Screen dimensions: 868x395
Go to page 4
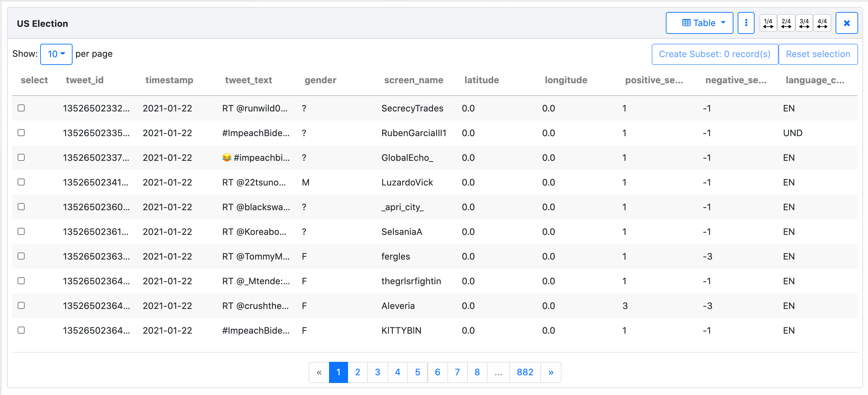click(x=397, y=372)
